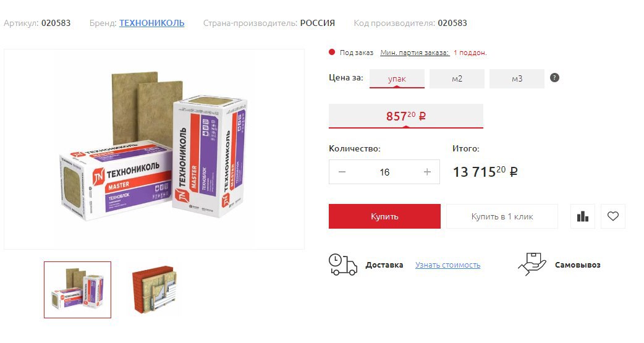The image size is (644, 343).
Task: Open the compare products bar-chart icon
Action: coord(582,216)
